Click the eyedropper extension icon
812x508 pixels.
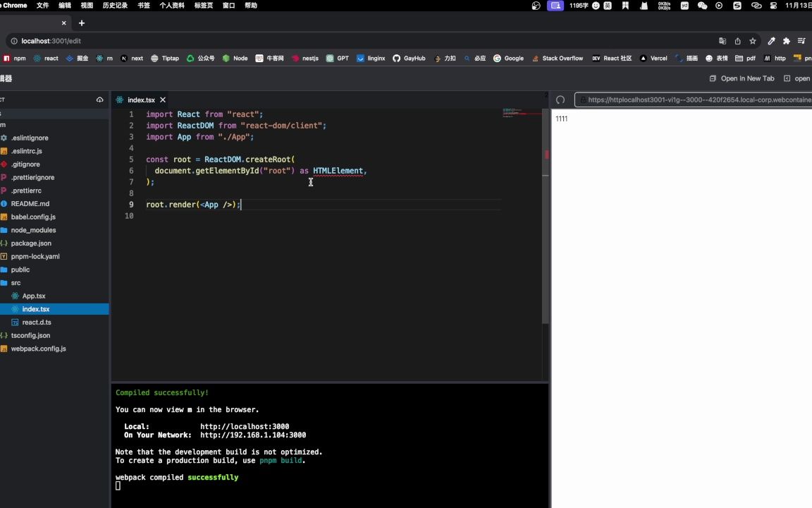(771, 41)
